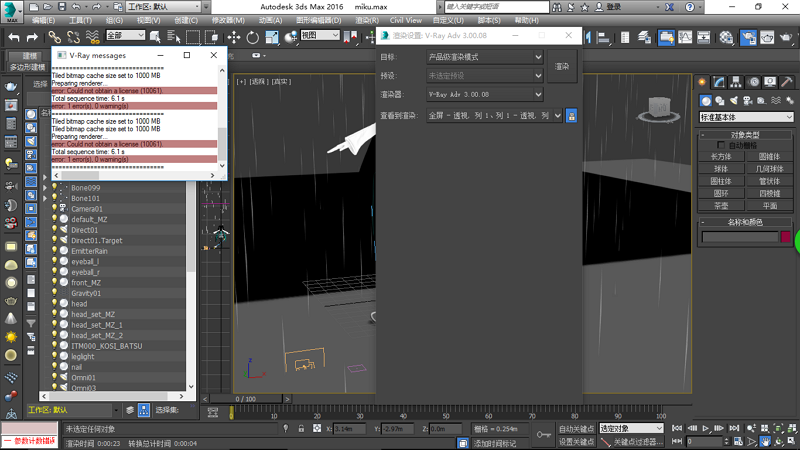The image size is (800, 450).
Task: Select the Move tool in toolbar
Action: pos(233,37)
